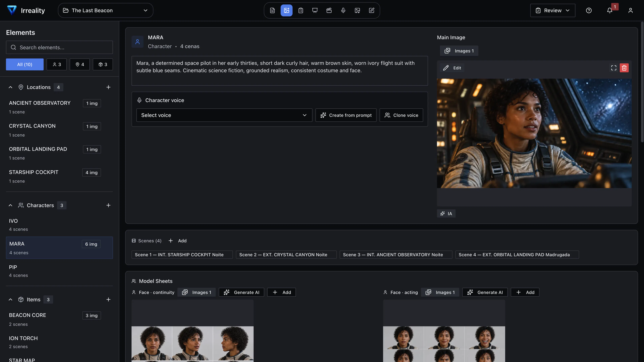This screenshot has width=644, height=362.
Task: Click Generate AI for Face acting
Action: click(485, 292)
